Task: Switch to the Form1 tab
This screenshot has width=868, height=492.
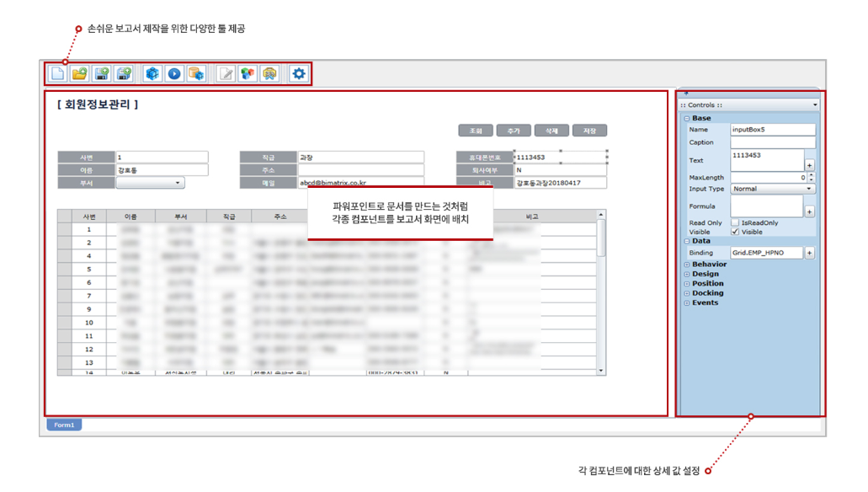Action: pos(64,425)
